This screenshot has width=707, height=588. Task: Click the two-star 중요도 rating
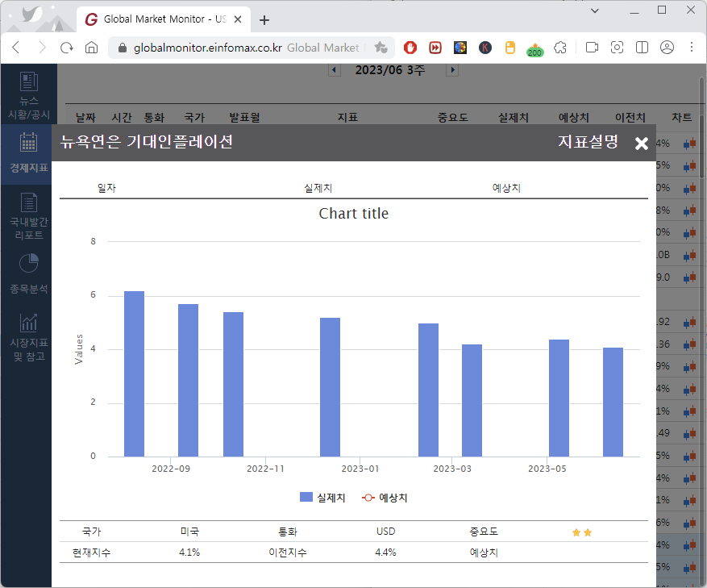click(x=582, y=532)
